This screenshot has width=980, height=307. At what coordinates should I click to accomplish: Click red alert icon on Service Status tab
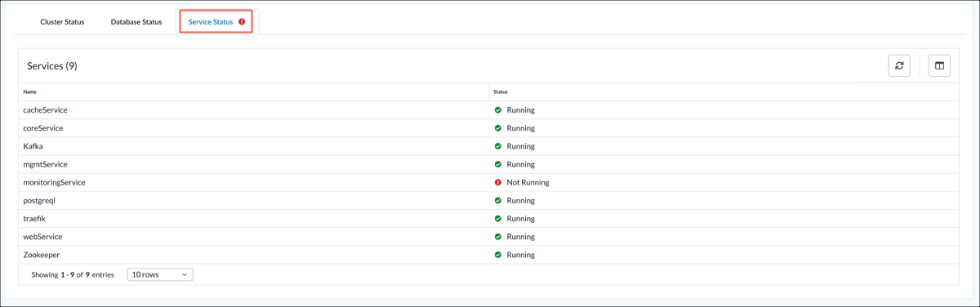242,22
